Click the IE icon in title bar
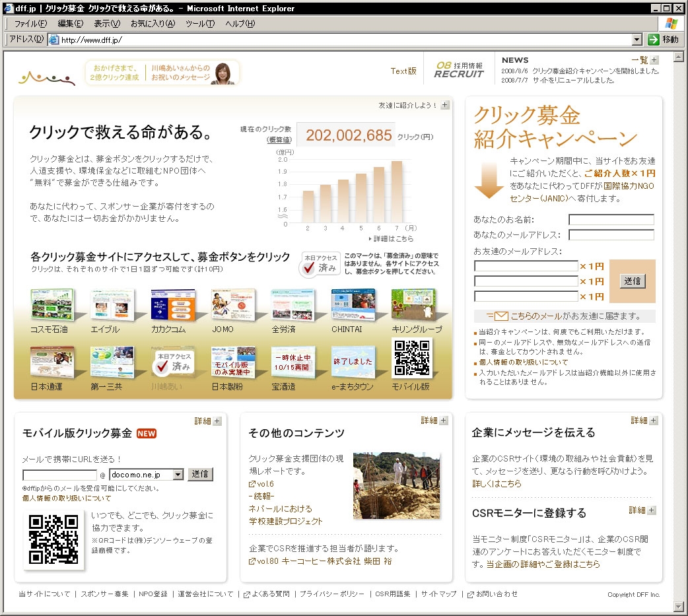 tap(9, 8)
